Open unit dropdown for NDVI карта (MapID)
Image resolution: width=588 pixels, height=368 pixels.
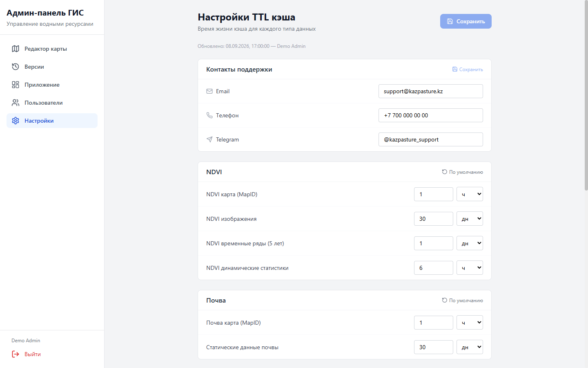[470, 194]
